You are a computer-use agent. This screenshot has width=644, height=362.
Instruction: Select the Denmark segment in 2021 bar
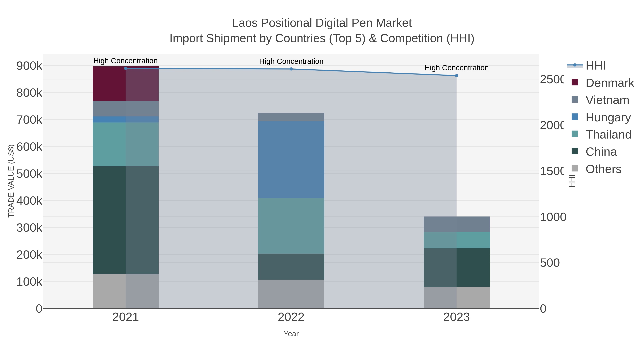(x=126, y=84)
